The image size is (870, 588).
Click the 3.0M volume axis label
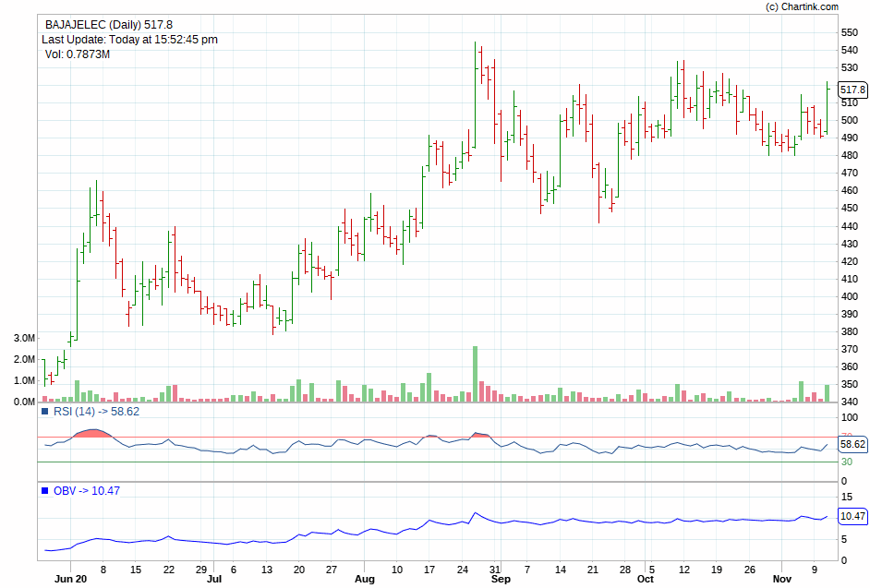pos(24,339)
